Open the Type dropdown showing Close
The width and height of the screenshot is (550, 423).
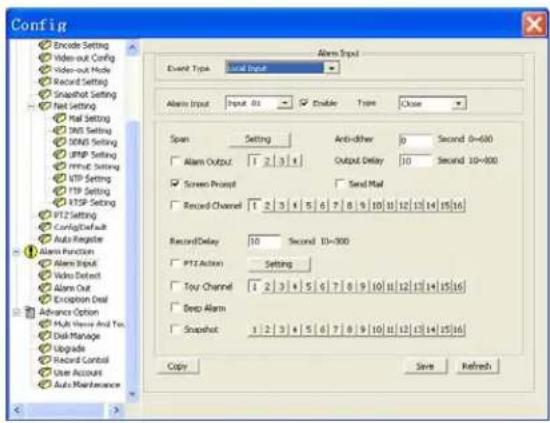click(458, 103)
